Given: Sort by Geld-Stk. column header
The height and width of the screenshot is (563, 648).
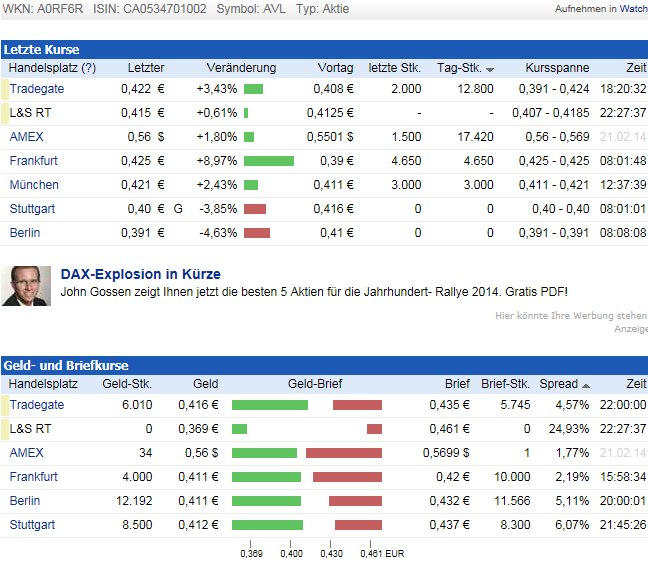Looking at the screenshot, I should tap(127, 384).
